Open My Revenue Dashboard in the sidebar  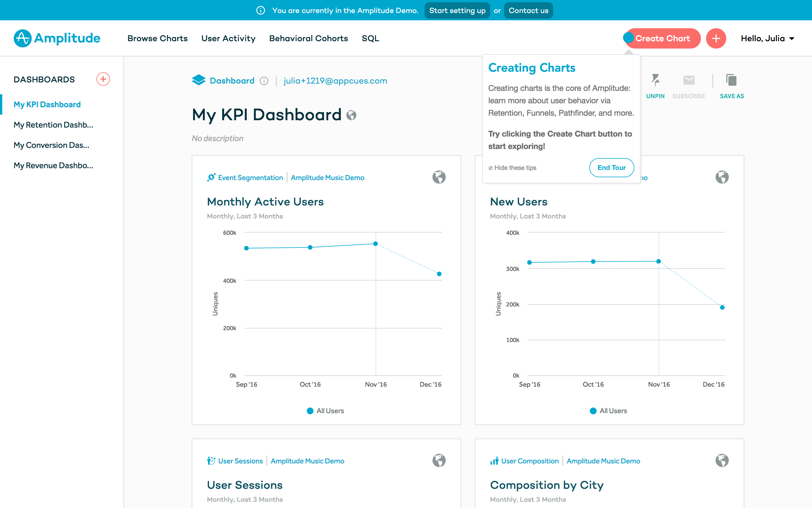pos(53,165)
